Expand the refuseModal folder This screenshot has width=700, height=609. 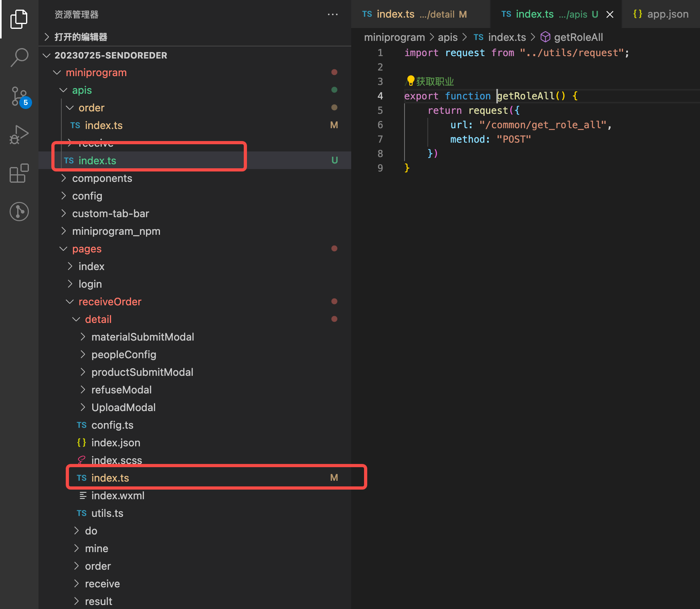pos(195,390)
